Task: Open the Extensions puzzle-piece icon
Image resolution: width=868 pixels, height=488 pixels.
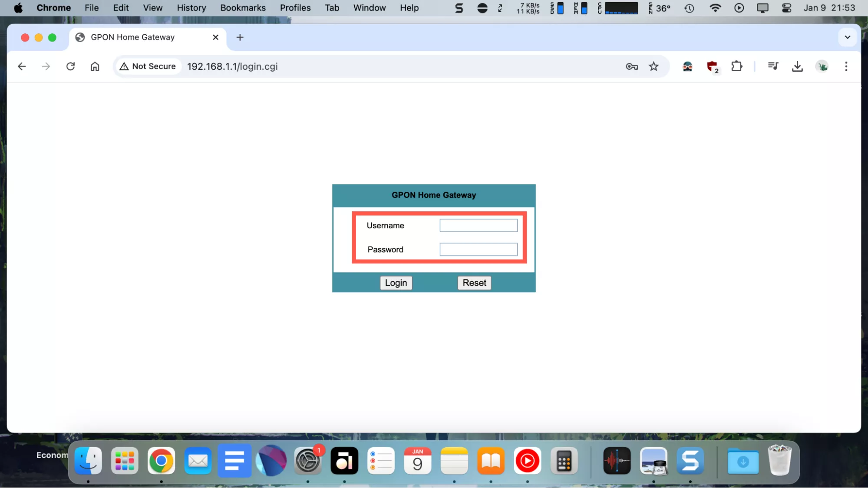Action: [x=737, y=66]
